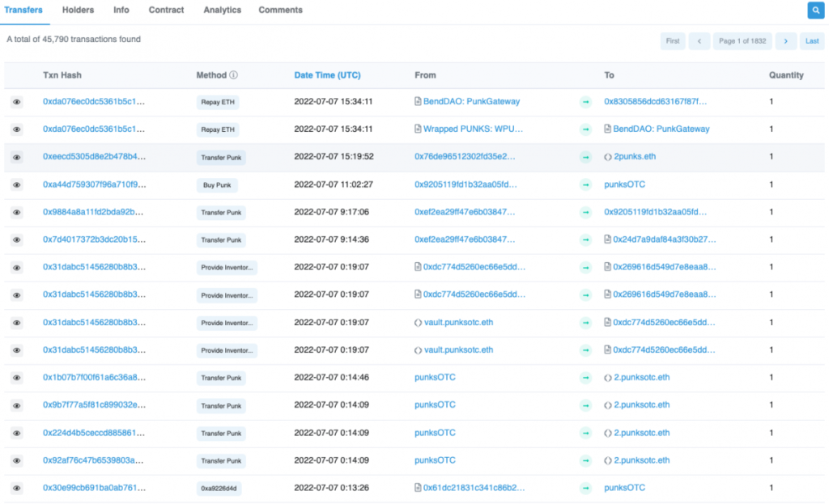Image resolution: width=829 pixels, height=504 pixels.
Task: Open transaction hash 0xeecd5305d8e2b478b4
Action: click(94, 156)
